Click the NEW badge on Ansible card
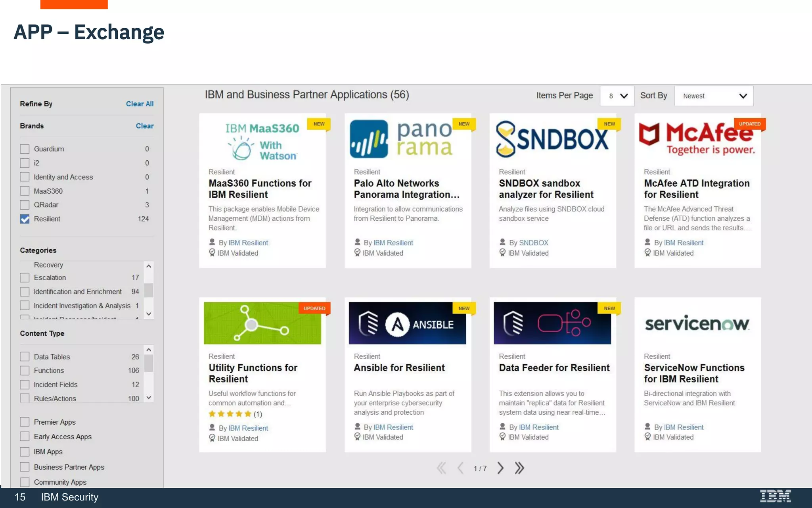The width and height of the screenshot is (812, 508). click(x=464, y=308)
